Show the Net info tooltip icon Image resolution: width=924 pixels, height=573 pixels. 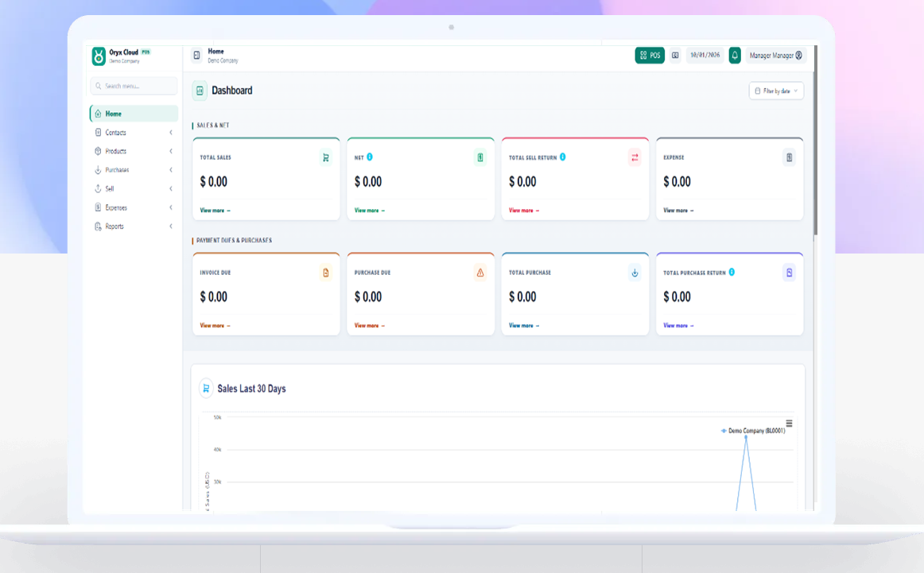(x=370, y=157)
